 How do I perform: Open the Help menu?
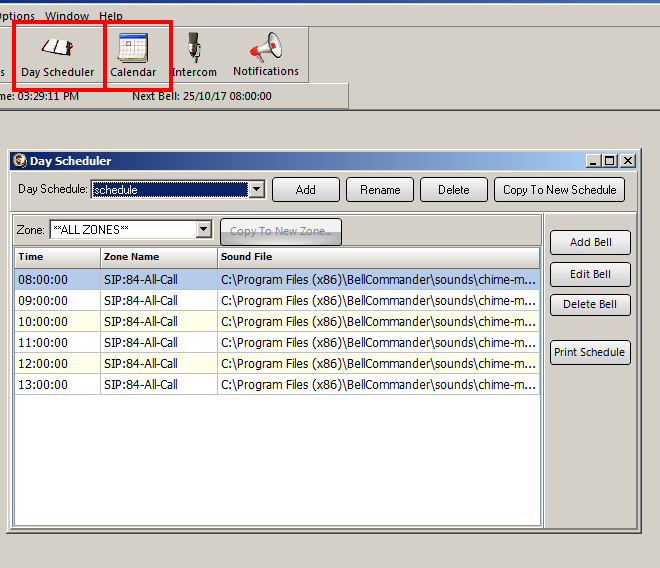pyautogui.click(x=111, y=16)
